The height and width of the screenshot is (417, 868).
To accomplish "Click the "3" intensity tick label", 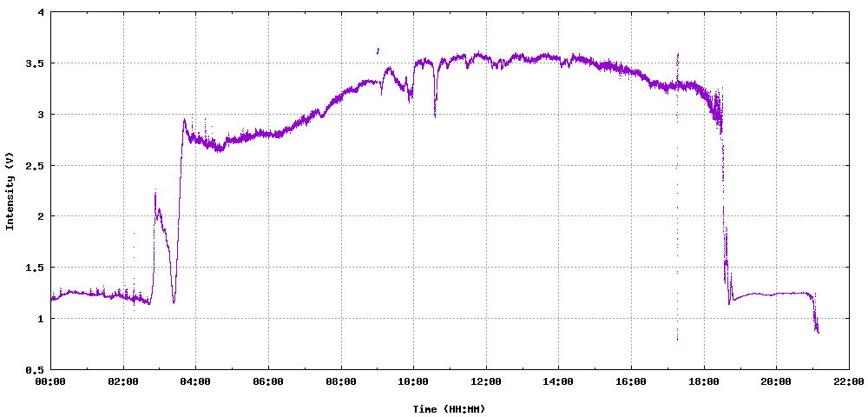I will point(41,114).
